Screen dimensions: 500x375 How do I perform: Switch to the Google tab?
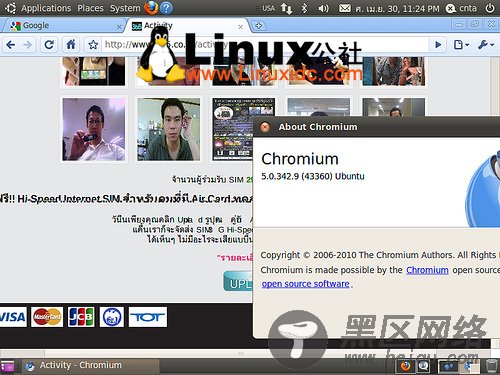[x=62, y=25]
